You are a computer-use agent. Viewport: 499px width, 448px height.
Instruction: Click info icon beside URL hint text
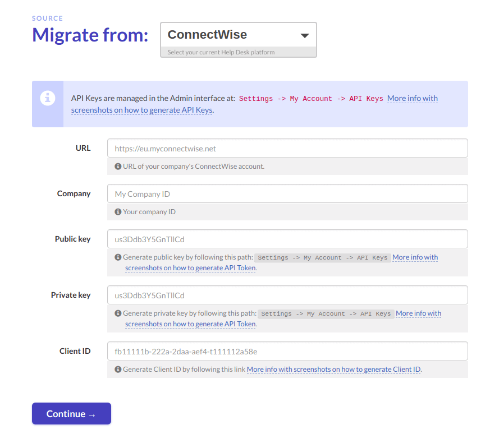point(118,167)
